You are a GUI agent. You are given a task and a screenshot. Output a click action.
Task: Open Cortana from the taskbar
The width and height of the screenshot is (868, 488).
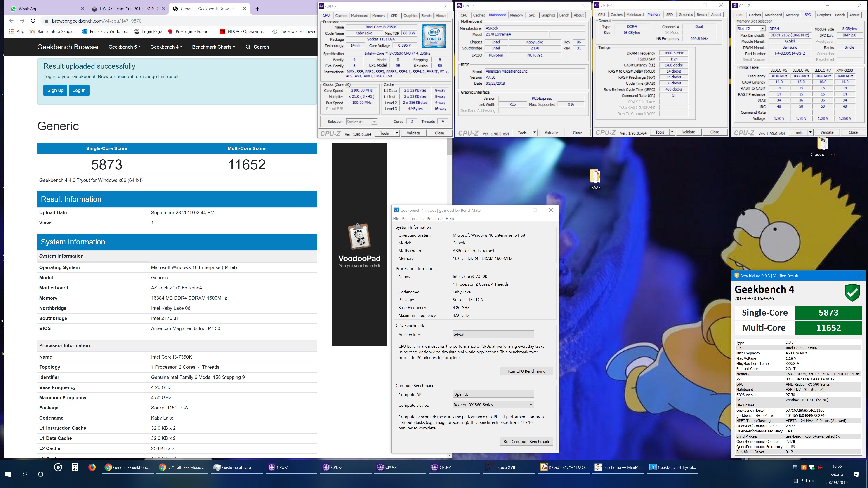tap(41, 474)
